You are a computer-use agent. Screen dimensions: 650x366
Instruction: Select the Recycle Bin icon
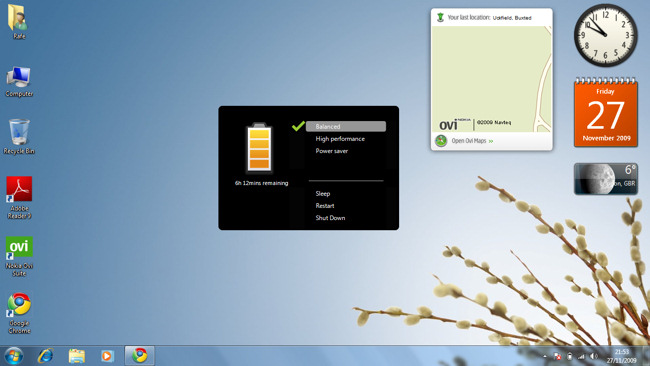point(19,137)
